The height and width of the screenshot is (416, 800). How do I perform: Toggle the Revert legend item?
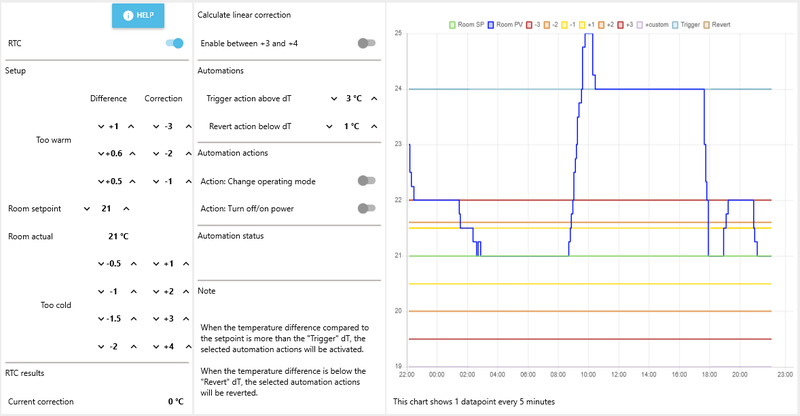pos(722,23)
